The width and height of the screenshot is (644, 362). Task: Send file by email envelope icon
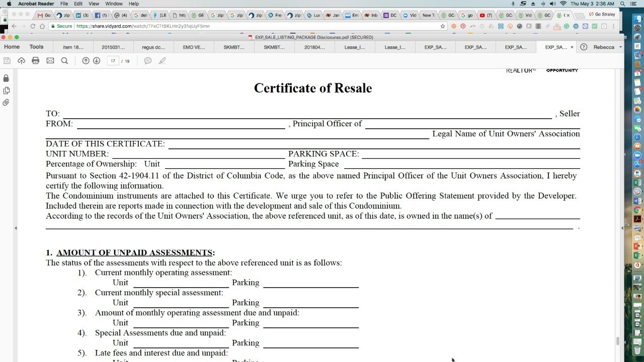point(50,60)
